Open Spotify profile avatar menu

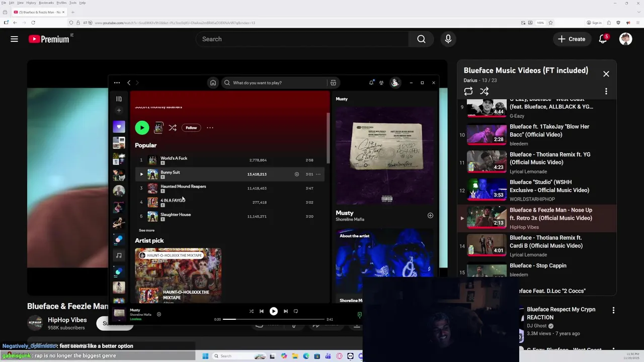coord(395,82)
